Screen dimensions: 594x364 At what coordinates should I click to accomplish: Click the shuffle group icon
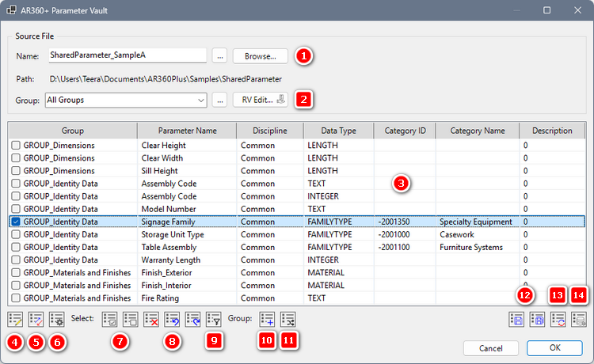point(288,319)
